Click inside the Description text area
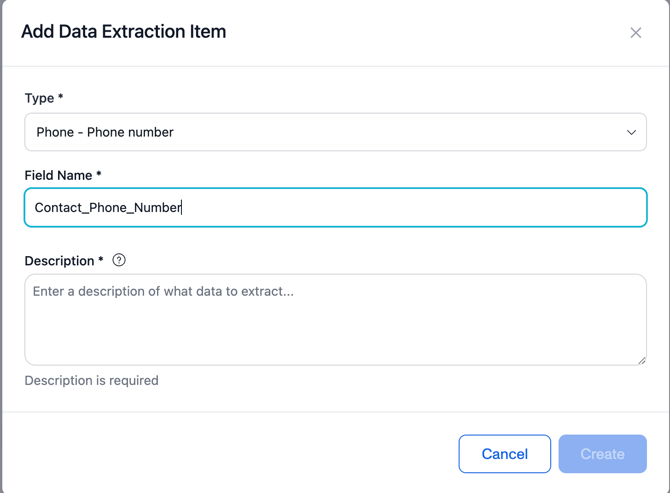 [335, 320]
